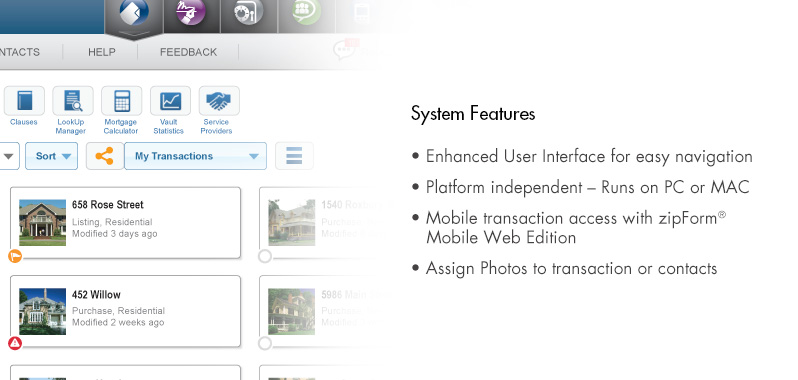Viewport: 798px width, 380px height.
Task: Open the gray vault dial icon tab
Action: click(x=249, y=14)
